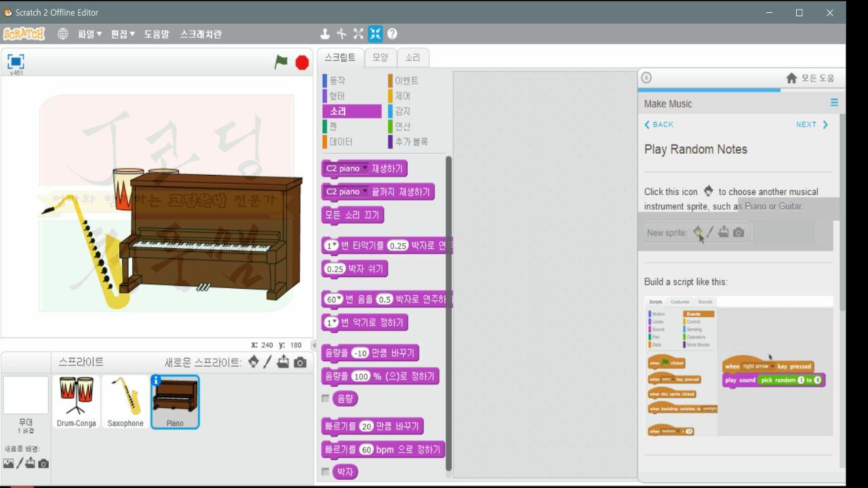Select the Duplicate stamp tool

tap(325, 34)
